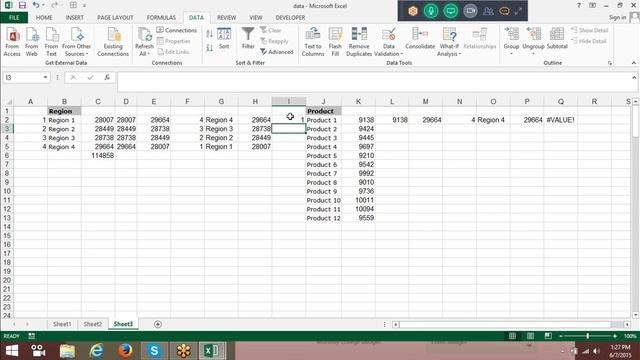
Task: Switch to Sheet1 tab
Action: pos(62,324)
